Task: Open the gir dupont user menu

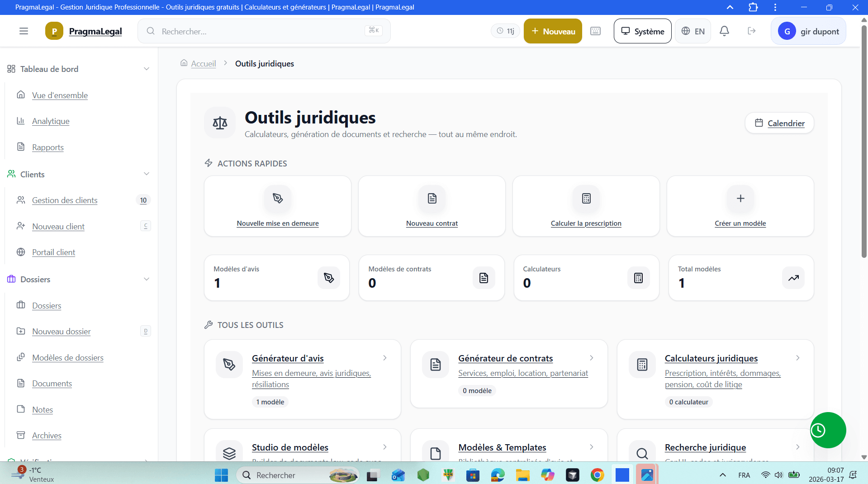Action: tap(808, 31)
